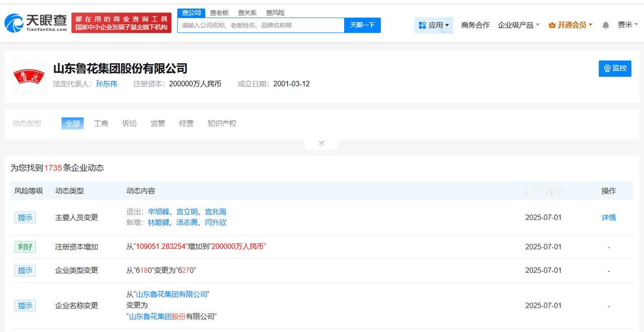
Task: Select the 工商 dynamic type filter
Action: [x=101, y=123]
